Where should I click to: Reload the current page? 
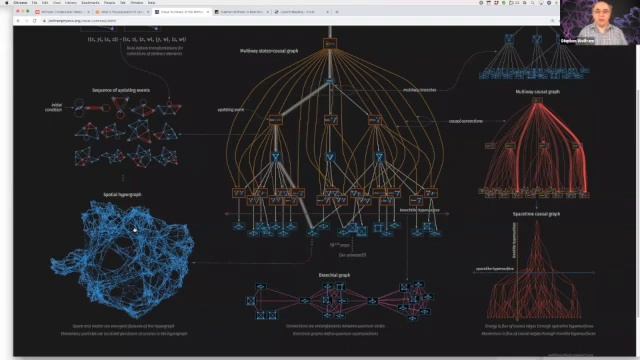point(35,20)
